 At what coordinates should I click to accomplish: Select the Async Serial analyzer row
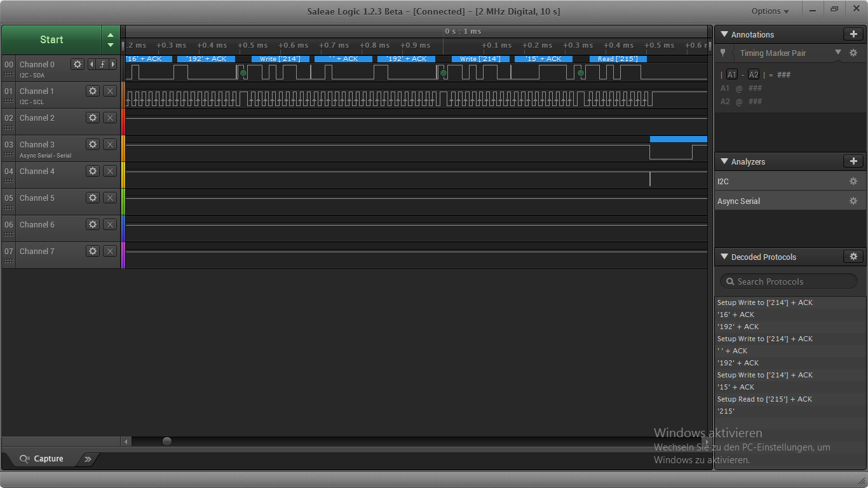(x=790, y=201)
